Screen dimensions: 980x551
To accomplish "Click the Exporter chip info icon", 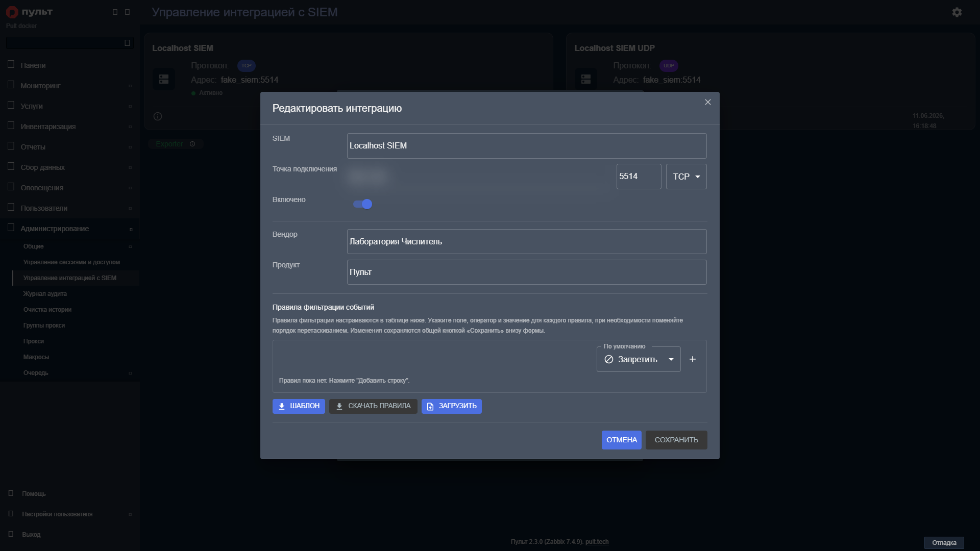I will click(x=192, y=144).
